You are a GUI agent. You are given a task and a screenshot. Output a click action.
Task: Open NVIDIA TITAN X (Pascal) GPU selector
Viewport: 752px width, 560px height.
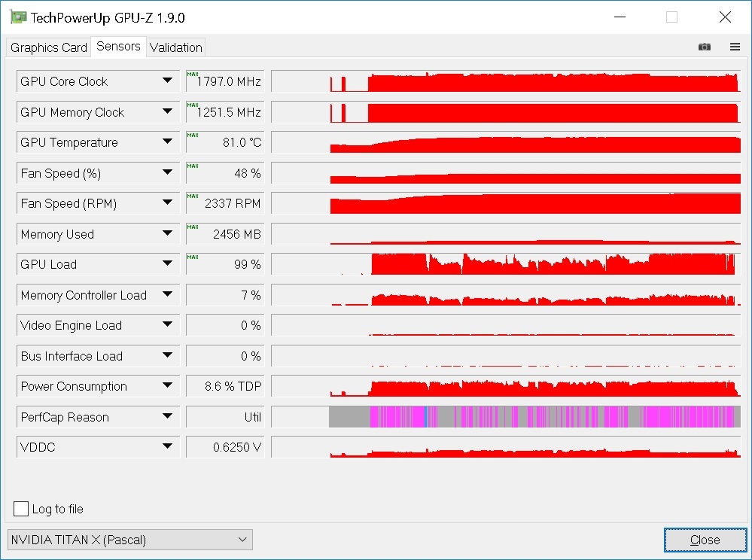[x=130, y=540]
